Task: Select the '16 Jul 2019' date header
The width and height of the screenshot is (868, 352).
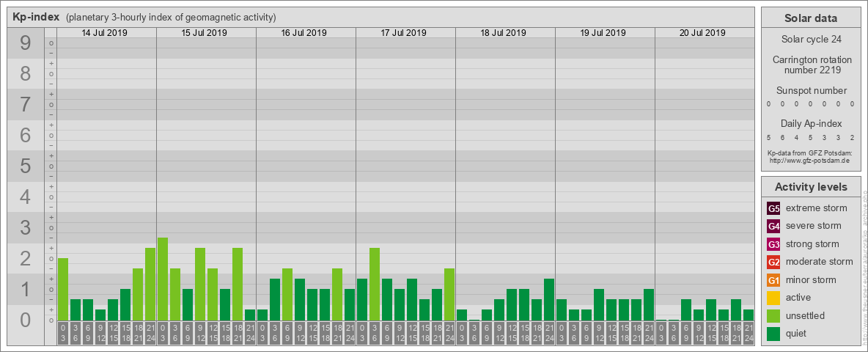Action: (x=304, y=33)
